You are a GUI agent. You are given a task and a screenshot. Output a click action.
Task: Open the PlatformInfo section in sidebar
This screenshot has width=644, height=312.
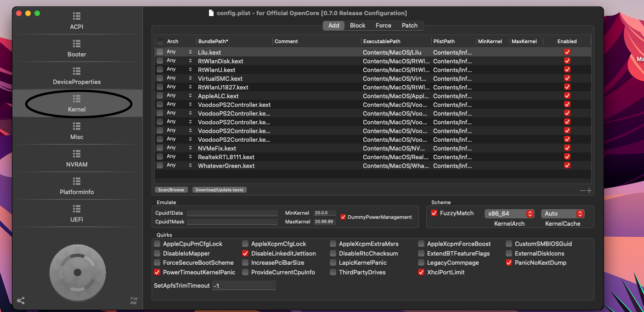[x=77, y=186]
